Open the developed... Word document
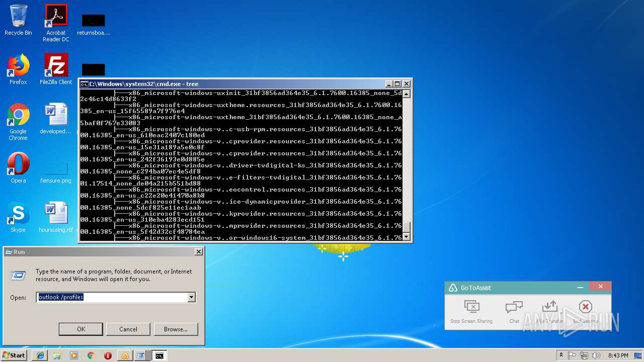Viewport: 644px width, 362px height. pos(56,119)
